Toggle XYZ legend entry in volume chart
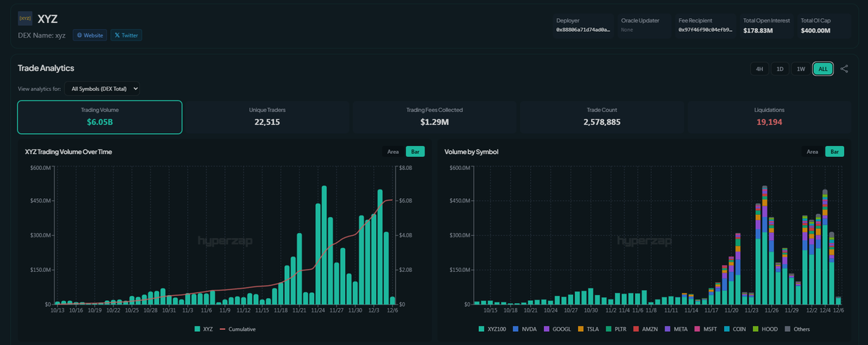This screenshot has width=868, height=345. tap(203, 329)
